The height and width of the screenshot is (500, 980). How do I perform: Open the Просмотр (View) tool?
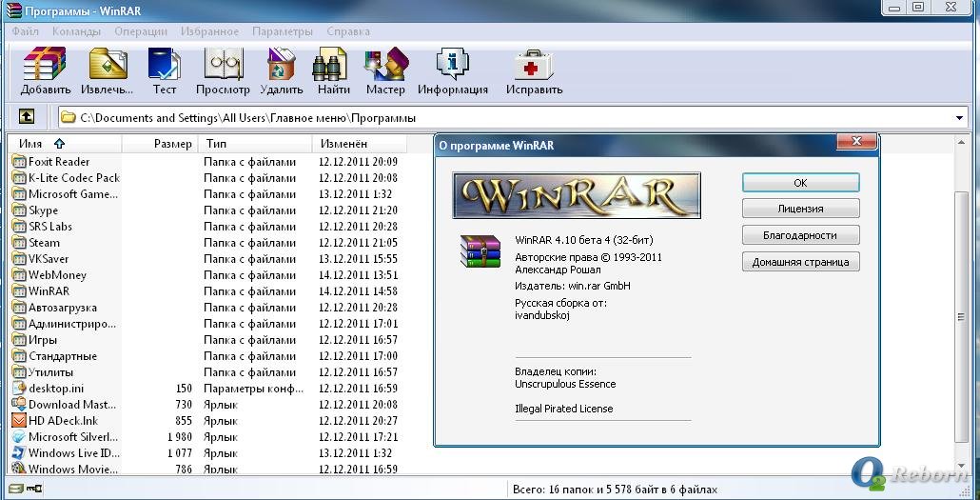point(224,65)
